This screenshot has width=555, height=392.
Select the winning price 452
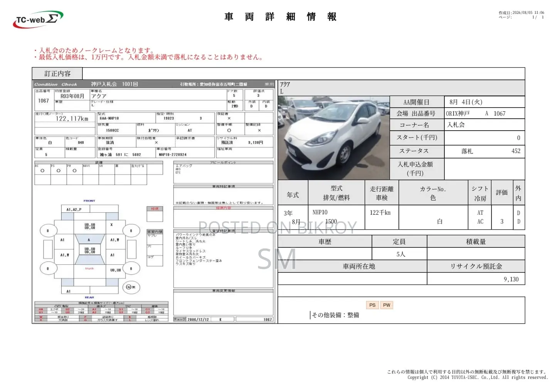coord(516,151)
